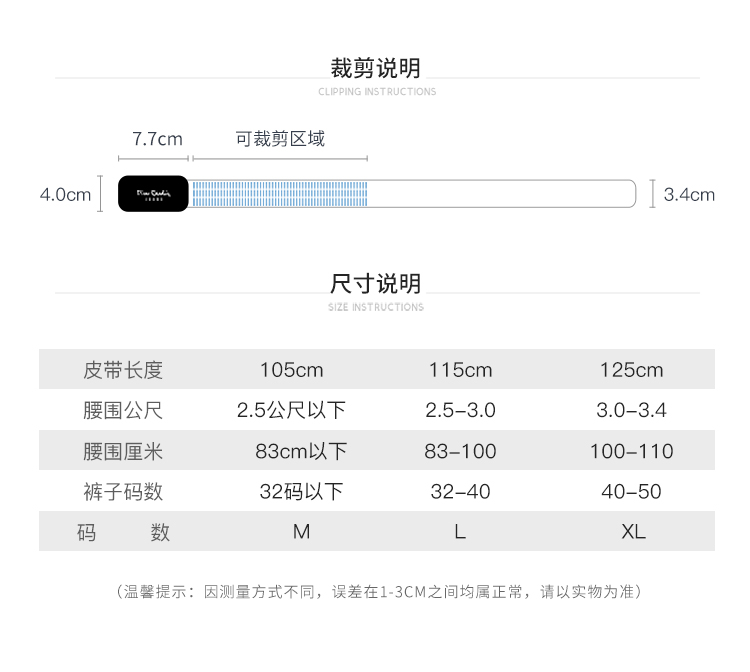Image resolution: width=750 pixels, height=672 pixels.
Task: Choose the XL size cell
Action: tap(633, 532)
